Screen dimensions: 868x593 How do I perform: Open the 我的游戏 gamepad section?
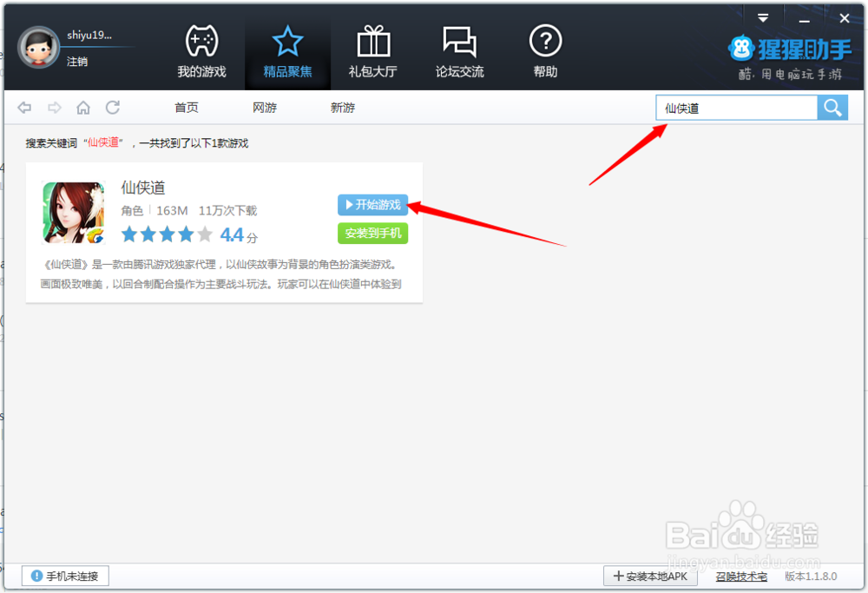tap(201, 51)
